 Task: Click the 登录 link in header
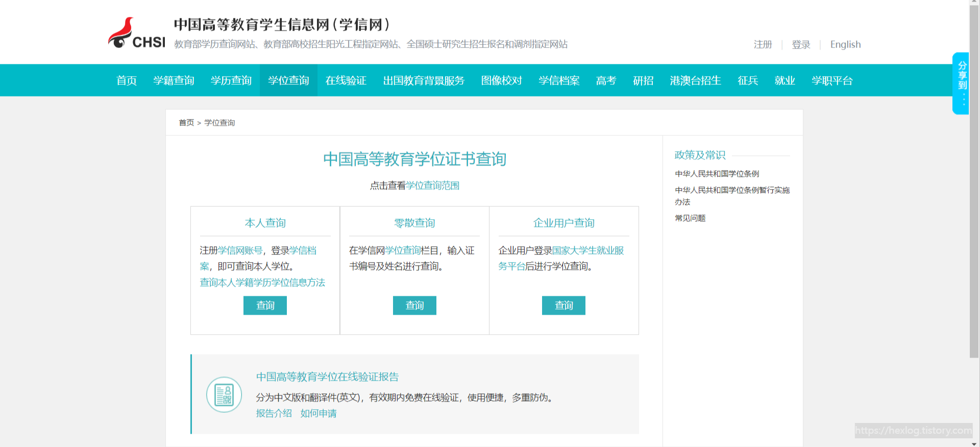(x=801, y=44)
